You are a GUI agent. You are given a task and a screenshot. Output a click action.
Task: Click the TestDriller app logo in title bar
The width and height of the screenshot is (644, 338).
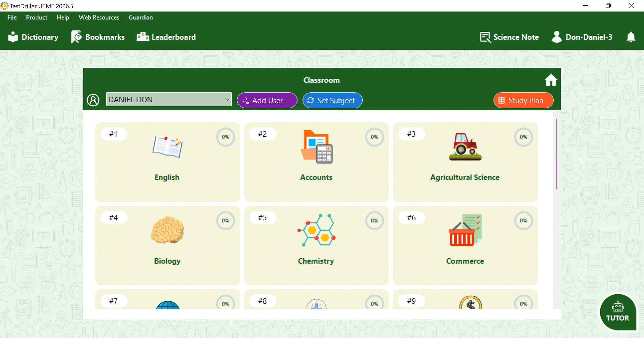click(x=4, y=6)
